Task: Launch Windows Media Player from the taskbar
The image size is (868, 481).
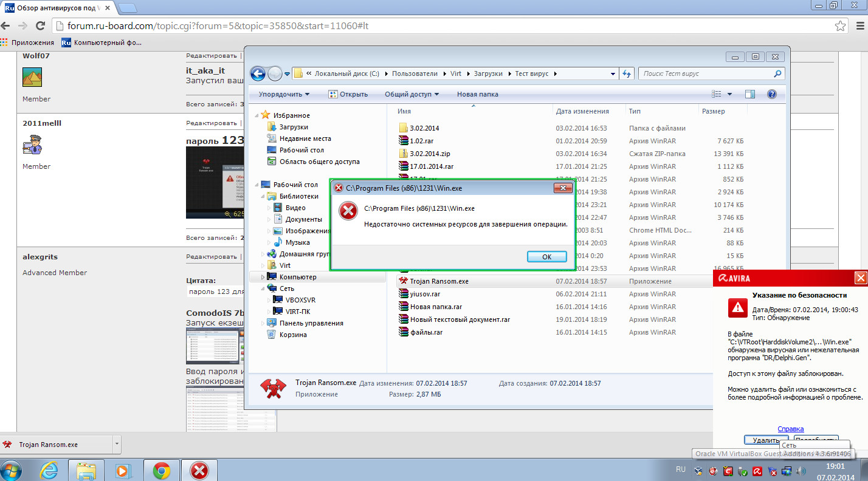Action: coord(122,470)
